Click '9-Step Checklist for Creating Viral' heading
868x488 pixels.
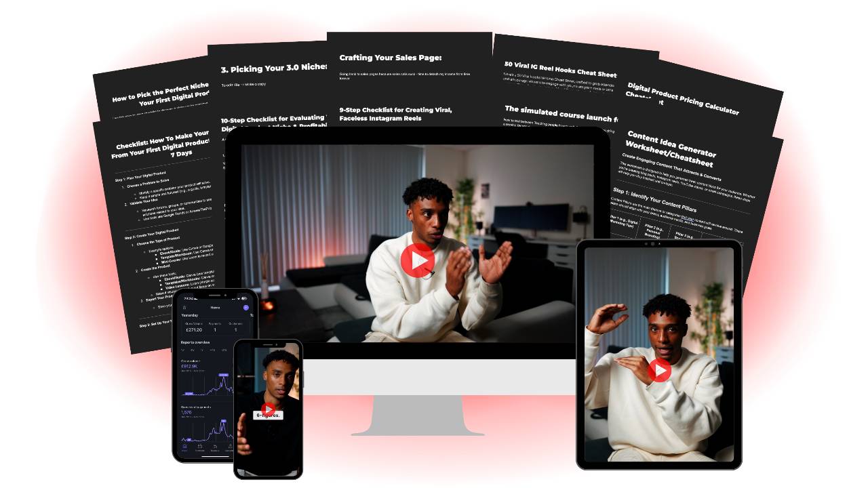pos(396,114)
